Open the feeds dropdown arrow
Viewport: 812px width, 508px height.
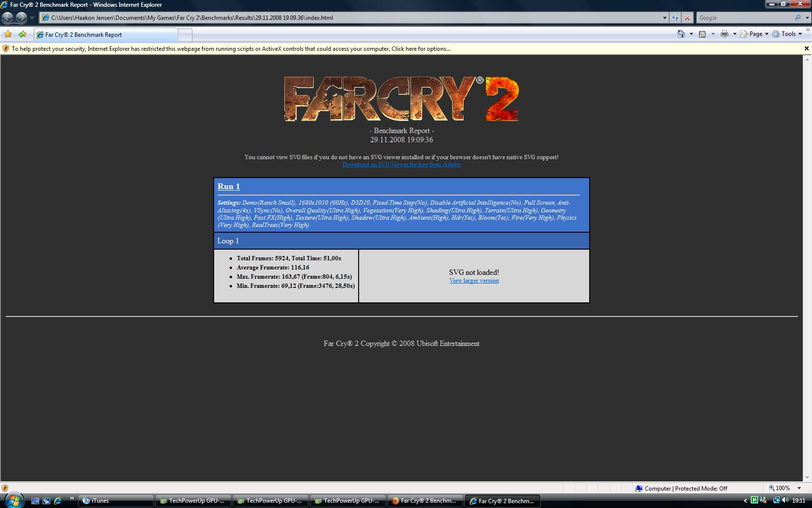(713, 34)
